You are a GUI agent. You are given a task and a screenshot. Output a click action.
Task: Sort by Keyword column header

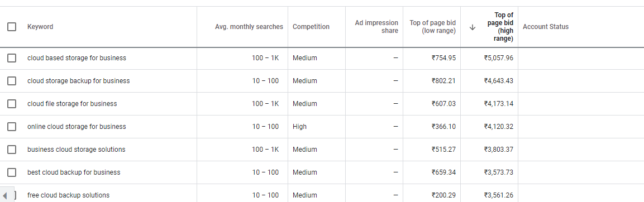click(40, 27)
